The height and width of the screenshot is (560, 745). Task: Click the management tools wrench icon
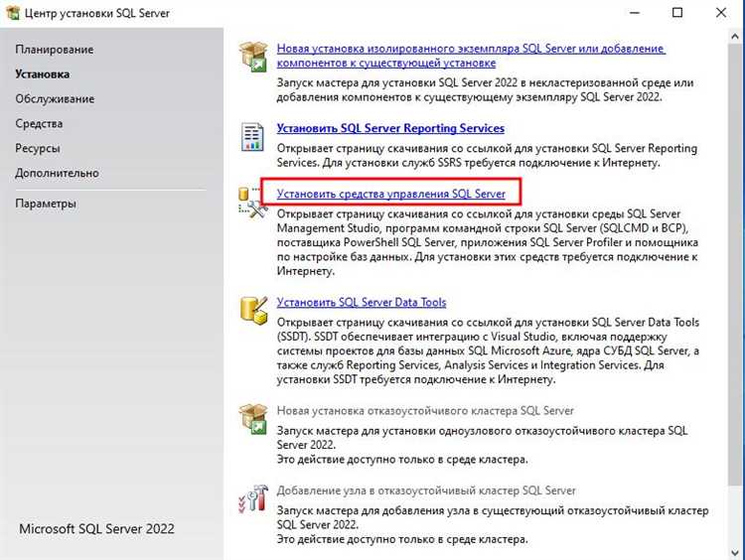(253, 202)
